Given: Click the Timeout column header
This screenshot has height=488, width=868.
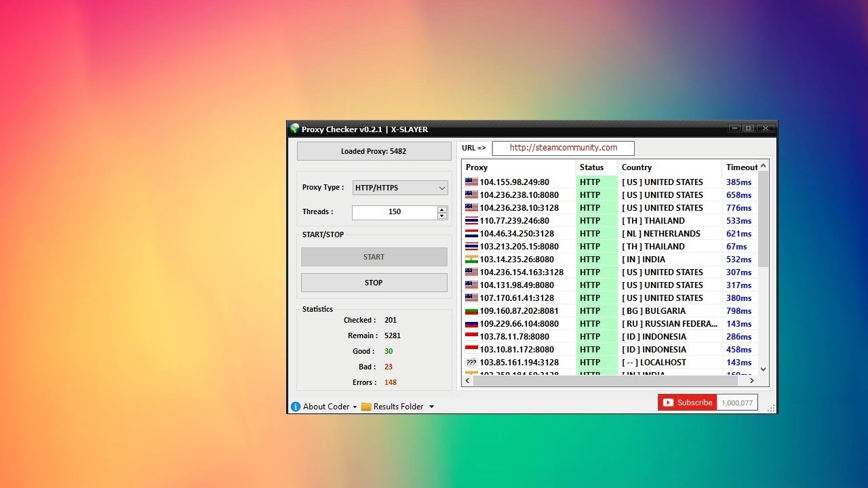Looking at the screenshot, I should (740, 167).
